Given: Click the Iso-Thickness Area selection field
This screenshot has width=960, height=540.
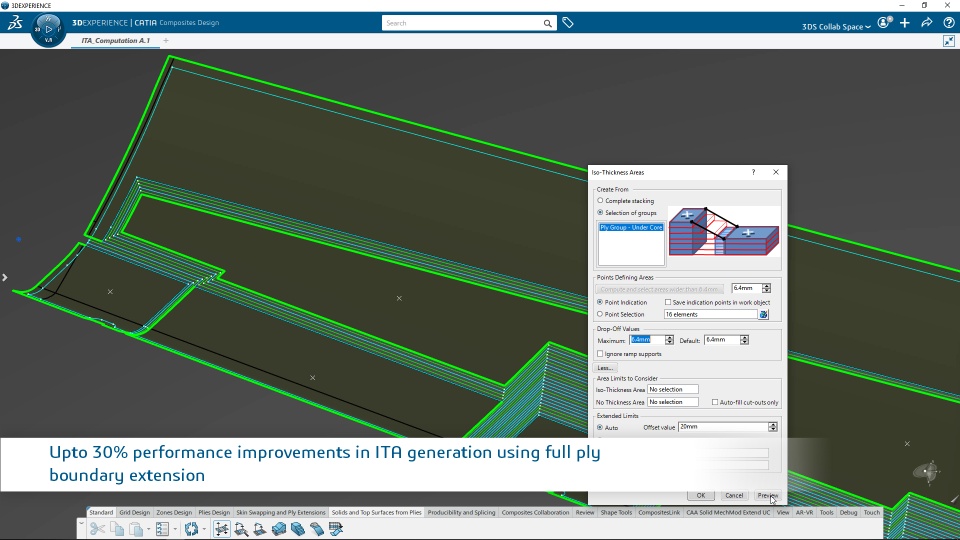Looking at the screenshot, I should click(673, 389).
